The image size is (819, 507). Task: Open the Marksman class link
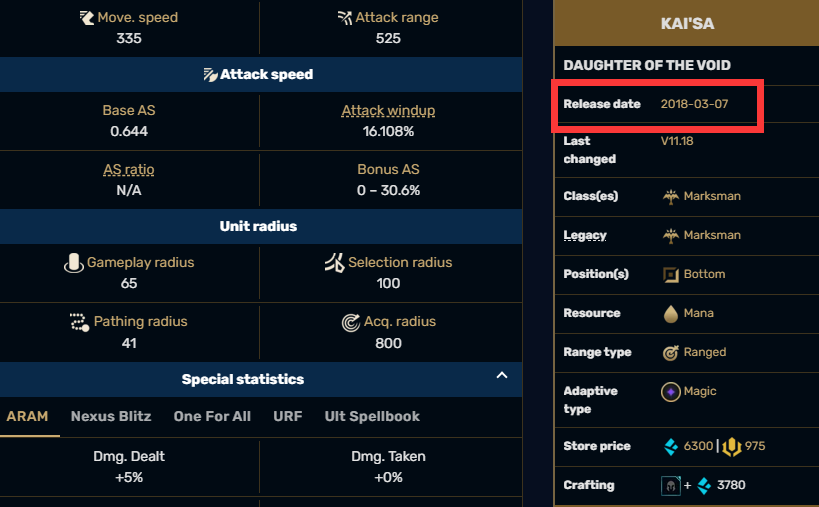pos(712,196)
